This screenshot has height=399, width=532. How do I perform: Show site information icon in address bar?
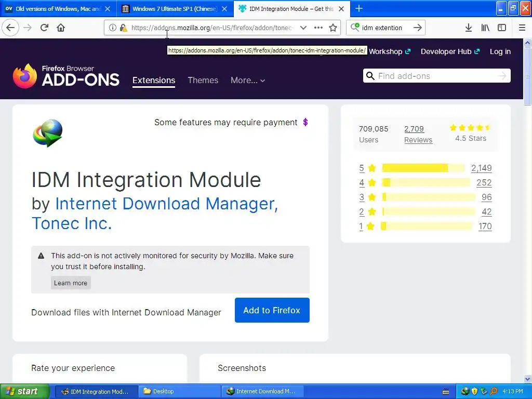click(x=113, y=28)
